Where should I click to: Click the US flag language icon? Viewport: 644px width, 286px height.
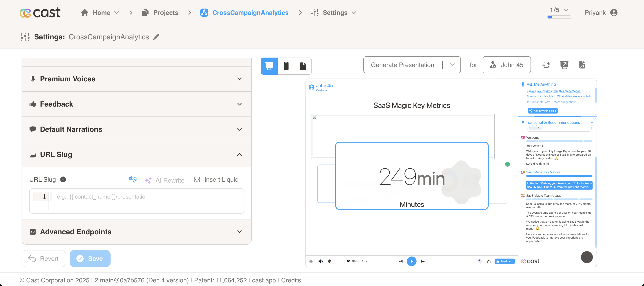pyautogui.click(x=480, y=261)
